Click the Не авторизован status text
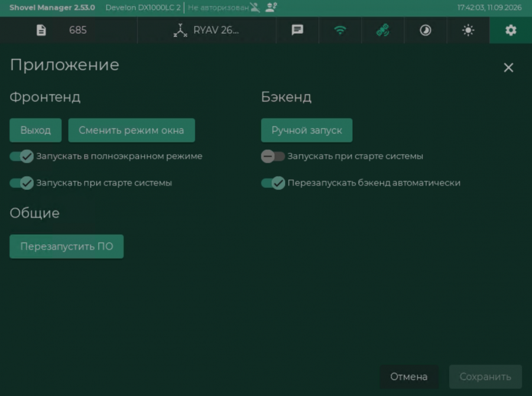532x396 pixels. [x=218, y=8]
